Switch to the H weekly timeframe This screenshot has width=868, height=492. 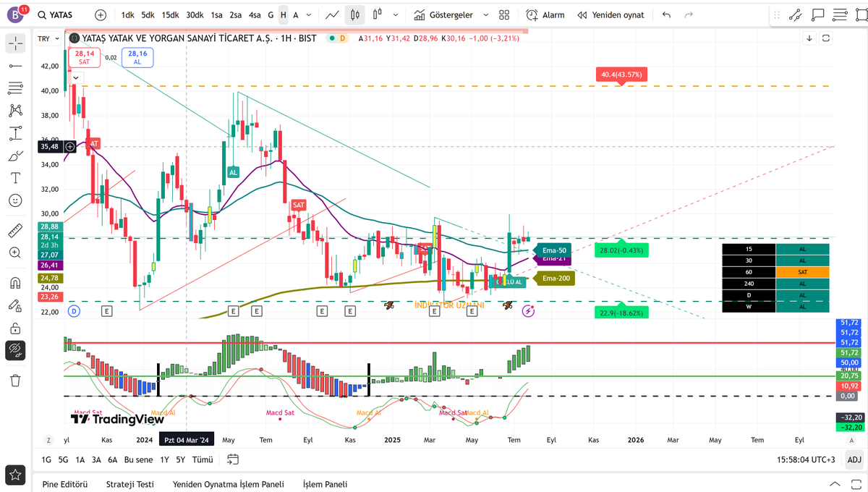(284, 14)
